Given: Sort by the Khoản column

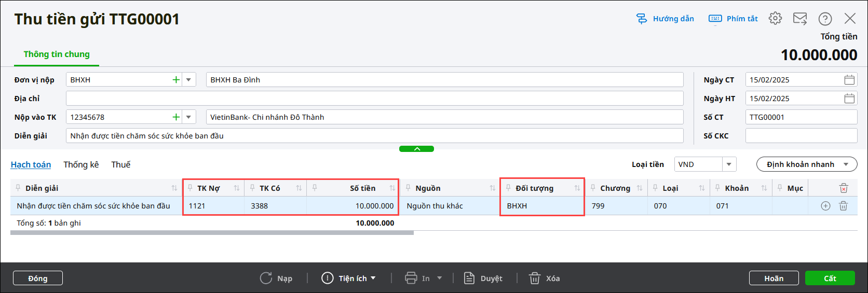Looking at the screenshot, I should point(764,188).
